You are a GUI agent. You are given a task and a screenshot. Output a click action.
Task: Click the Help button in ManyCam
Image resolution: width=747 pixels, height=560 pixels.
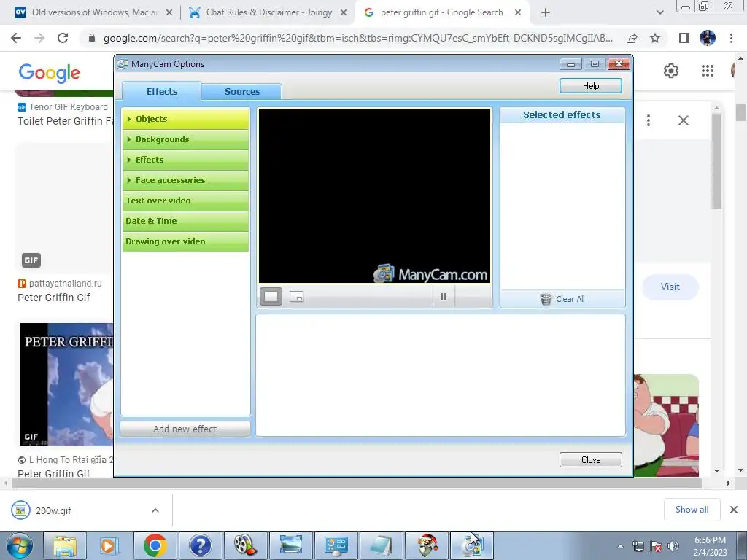pyautogui.click(x=590, y=86)
